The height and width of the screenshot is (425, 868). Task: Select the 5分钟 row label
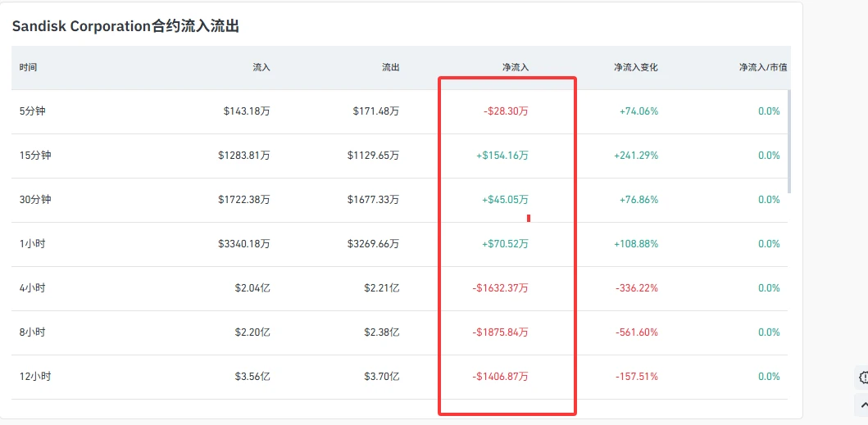pos(32,111)
